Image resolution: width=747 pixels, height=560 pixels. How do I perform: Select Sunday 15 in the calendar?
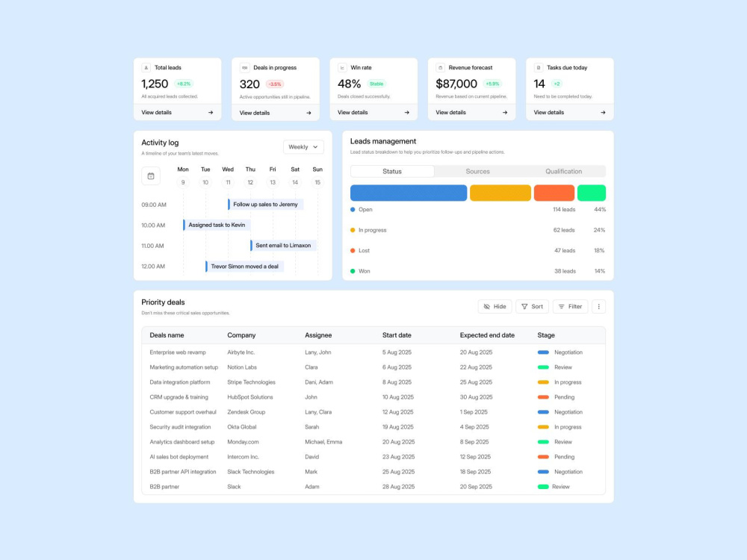pos(317,182)
